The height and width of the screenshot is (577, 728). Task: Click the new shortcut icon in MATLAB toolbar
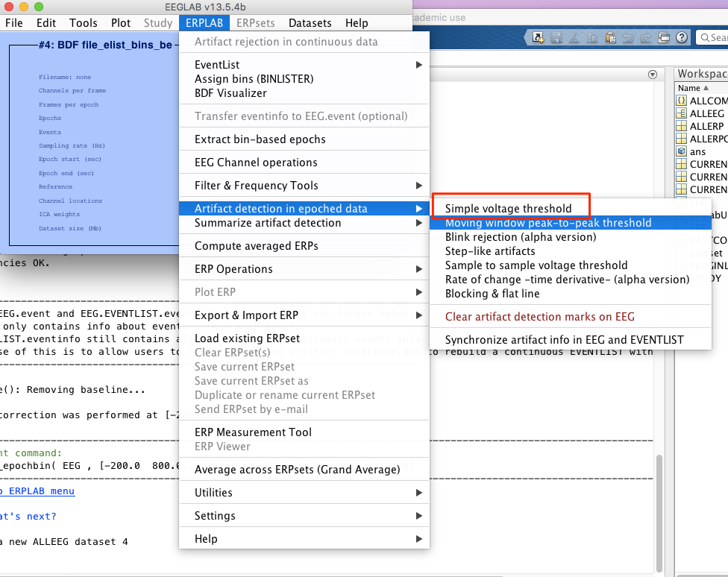(538, 37)
